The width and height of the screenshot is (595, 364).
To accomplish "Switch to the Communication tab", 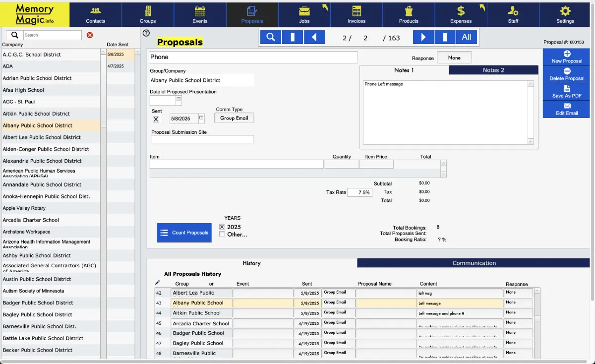I will pyautogui.click(x=474, y=263).
